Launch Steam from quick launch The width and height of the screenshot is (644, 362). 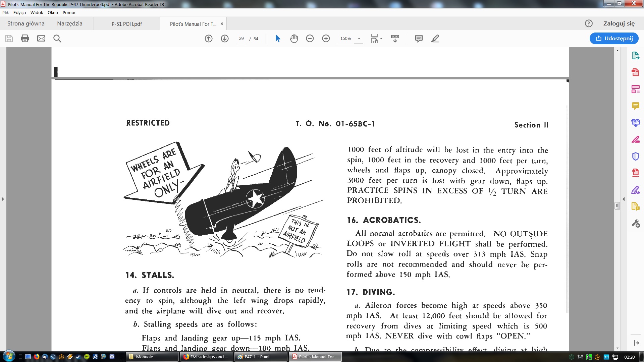click(x=78, y=357)
